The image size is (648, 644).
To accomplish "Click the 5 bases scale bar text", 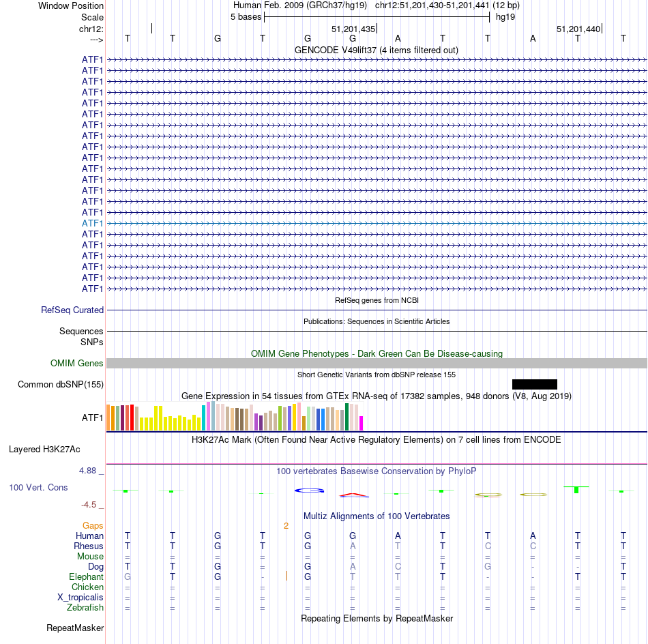I will (x=246, y=17).
